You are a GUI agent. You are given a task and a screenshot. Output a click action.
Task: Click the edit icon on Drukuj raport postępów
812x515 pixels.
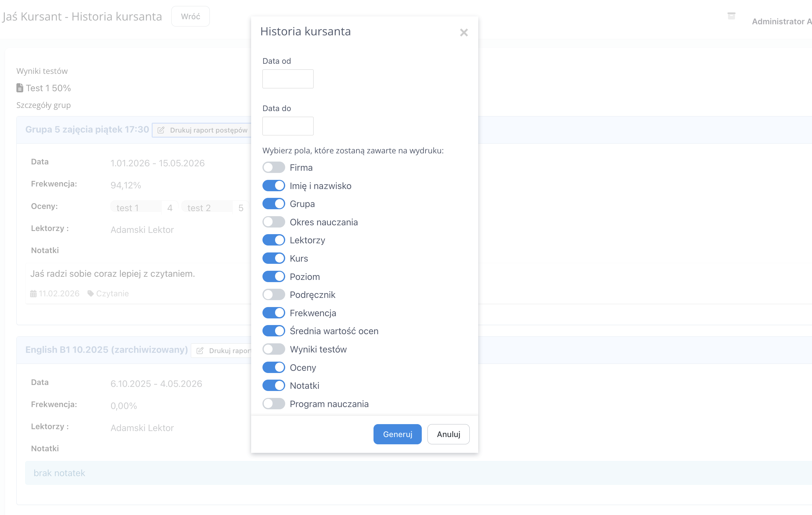tap(161, 130)
